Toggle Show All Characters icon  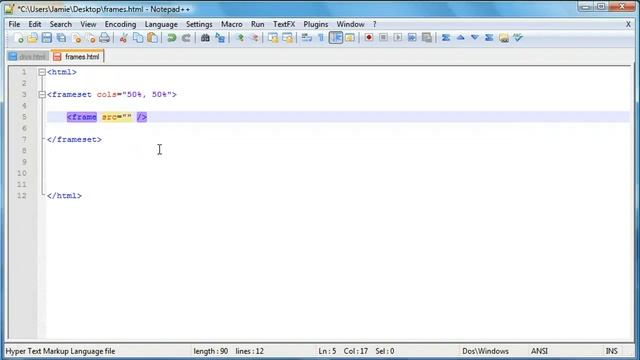[x=321, y=38]
